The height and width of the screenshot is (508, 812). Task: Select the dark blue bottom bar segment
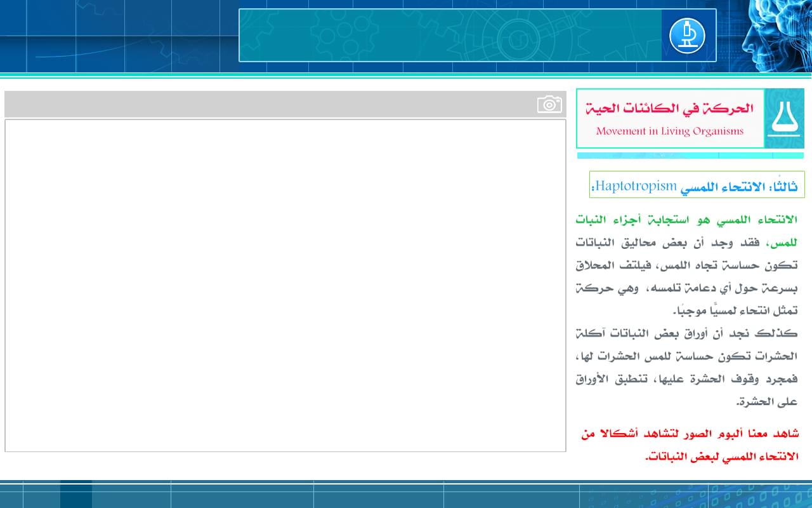[x=76, y=495]
